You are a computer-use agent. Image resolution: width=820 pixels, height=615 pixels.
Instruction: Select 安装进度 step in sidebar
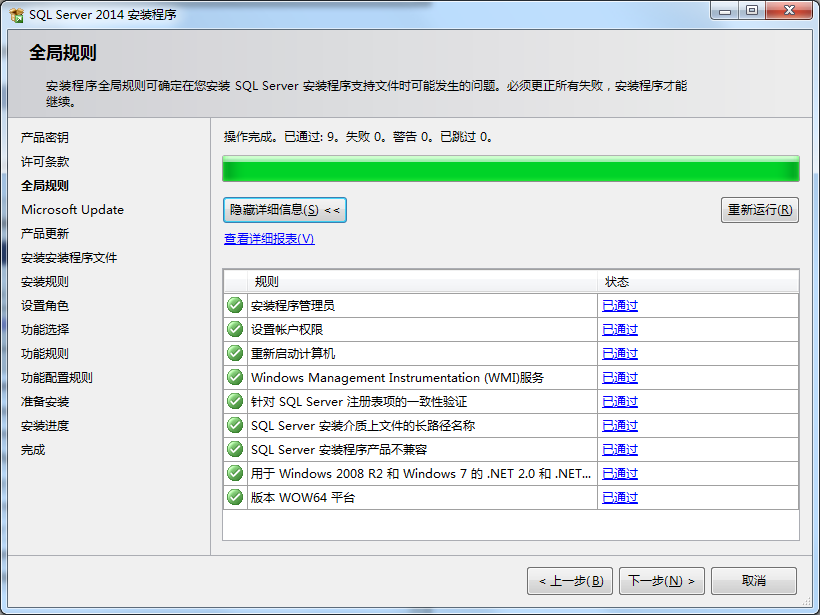pyautogui.click(x=45, y=426)
